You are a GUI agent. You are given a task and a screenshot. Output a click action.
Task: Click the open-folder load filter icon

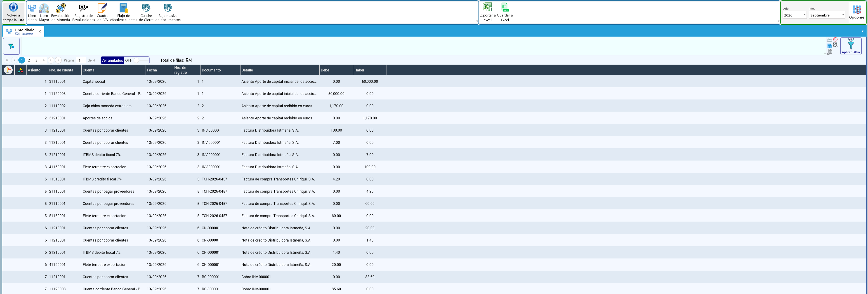(830, 40)
